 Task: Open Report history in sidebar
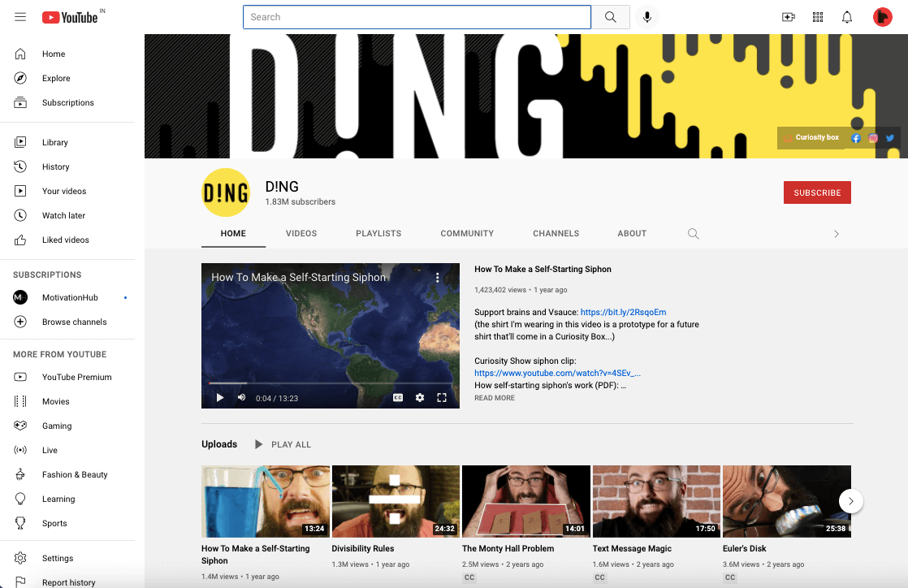click(x=67, y=581)
